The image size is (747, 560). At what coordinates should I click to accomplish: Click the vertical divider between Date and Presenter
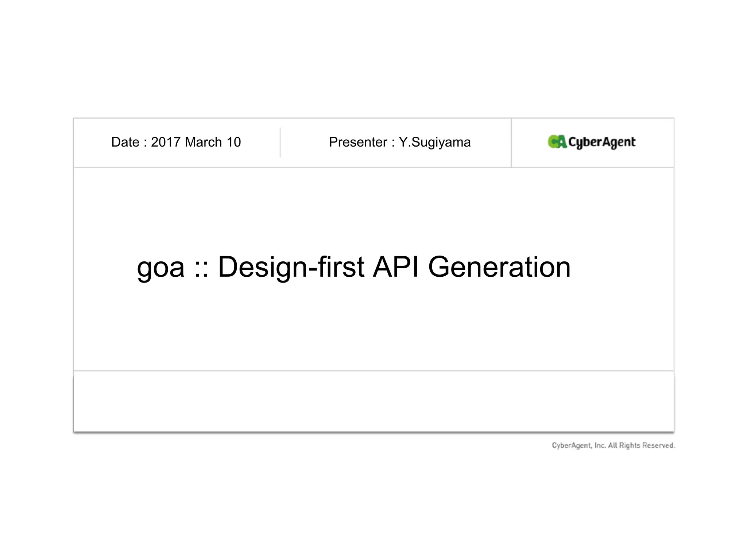pos(280,143)
